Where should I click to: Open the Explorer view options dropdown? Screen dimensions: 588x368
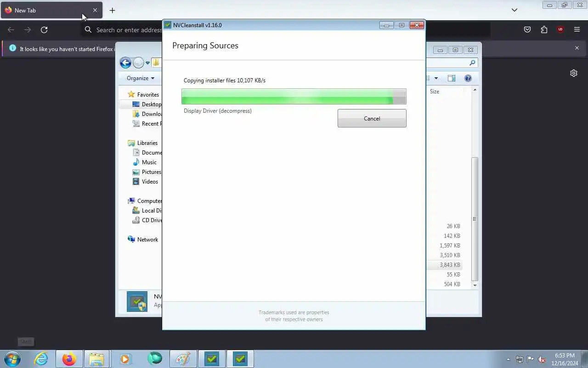click(x=436, y=78)
